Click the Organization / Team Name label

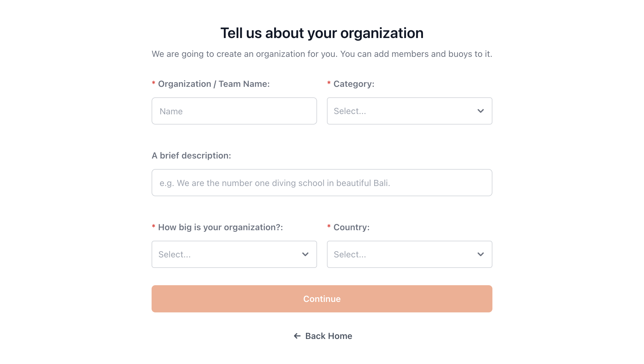214,84
